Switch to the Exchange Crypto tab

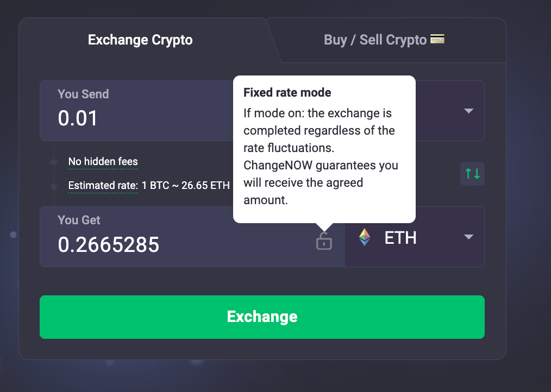[140, 40]
